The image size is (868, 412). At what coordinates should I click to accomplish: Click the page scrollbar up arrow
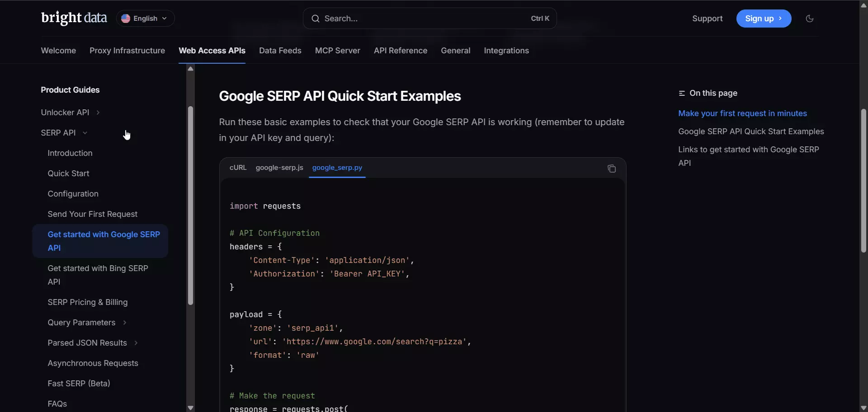pos(863,5)
